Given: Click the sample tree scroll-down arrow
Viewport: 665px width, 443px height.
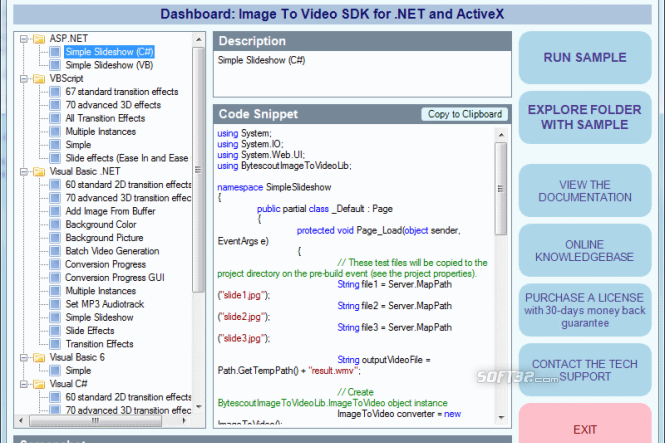Looking at the screenshot, I should (x=198, y=407).
